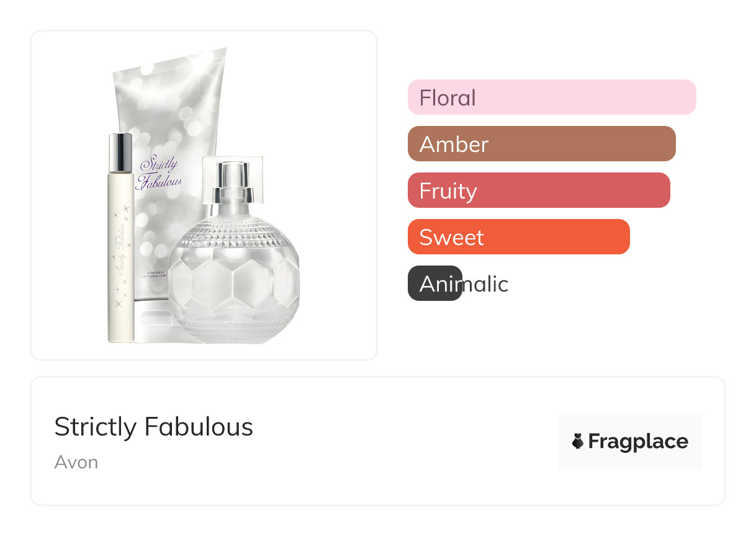Screen dimensions: 756x536
Task: Choose the red Fruity accord bar
Action: [539, 190]
